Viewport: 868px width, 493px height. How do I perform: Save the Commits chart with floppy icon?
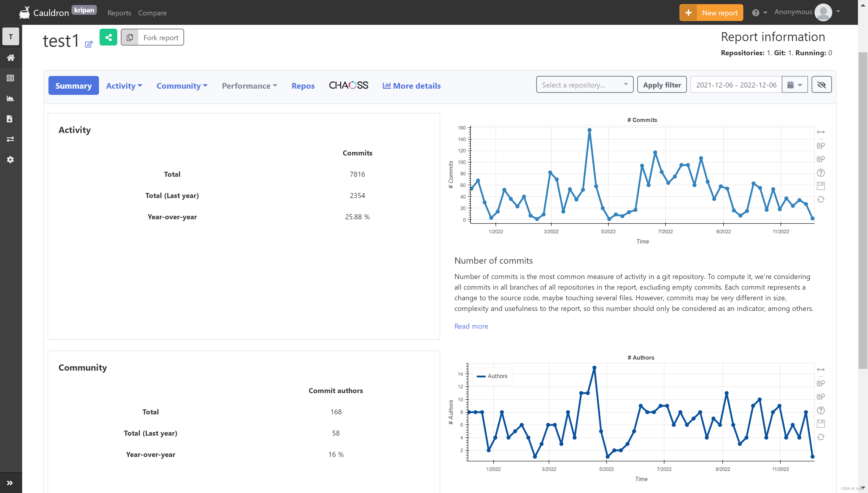click(x=821, y=186)
